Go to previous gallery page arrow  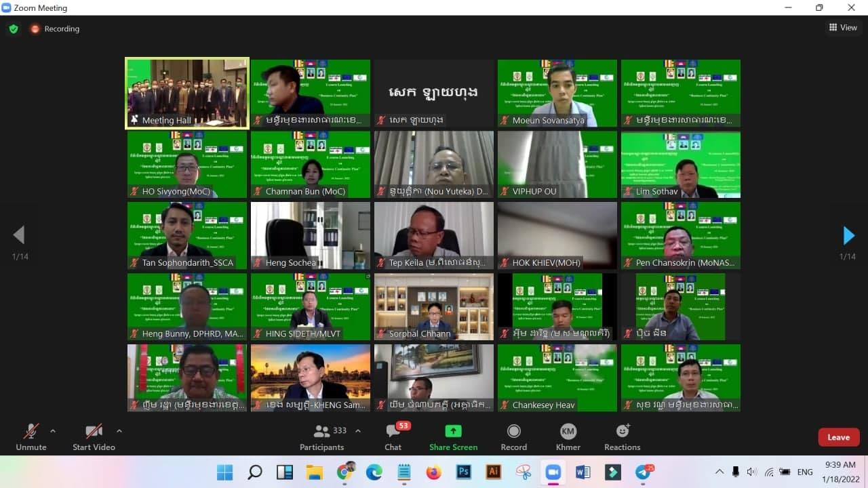pyautogui.click(x=19, y=235)
